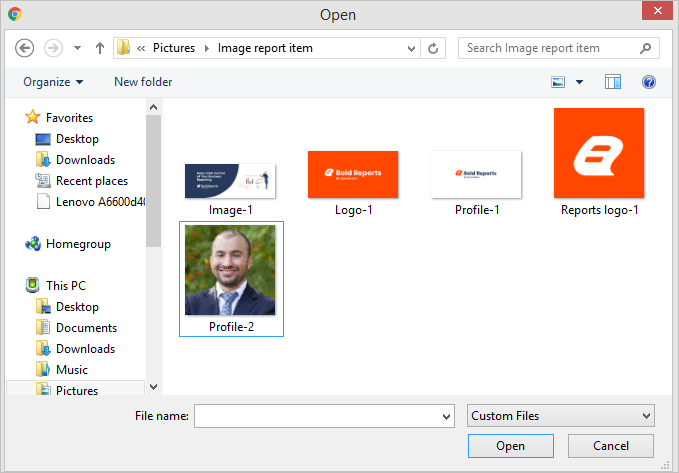Image resolution: width=679 pixels, height=473 pixels.
Task: Open Downloads under Favorites
Action: point(85,160)
